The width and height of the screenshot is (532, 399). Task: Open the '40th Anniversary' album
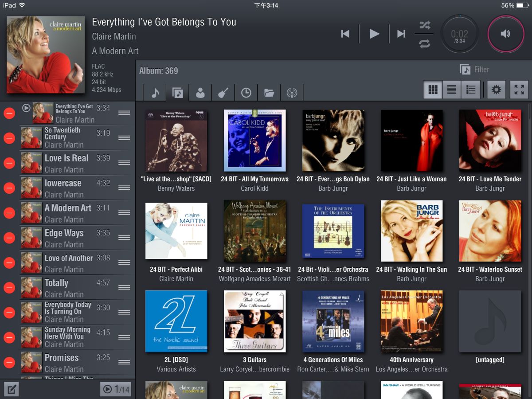click(x=411, y=321)
